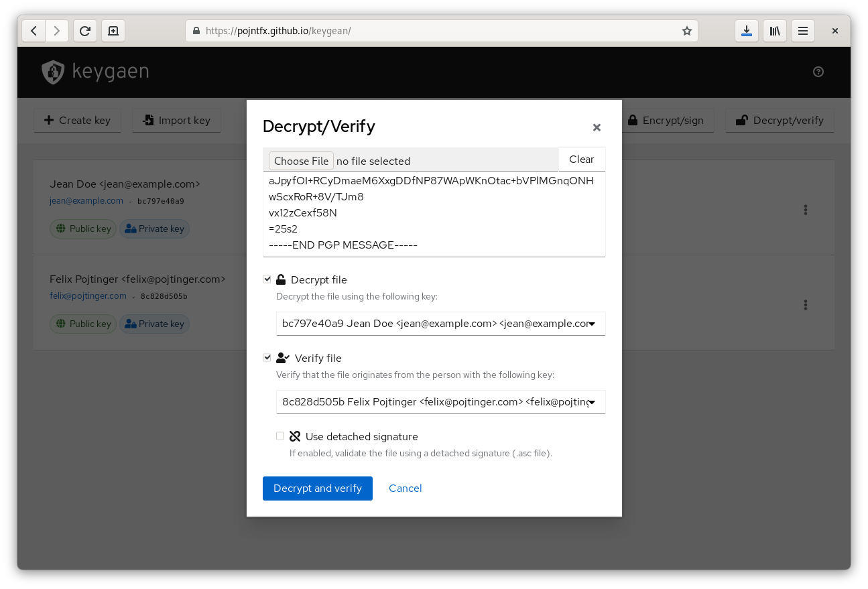Click the Decrypt/verify toolbar button

tap(780, 121)
